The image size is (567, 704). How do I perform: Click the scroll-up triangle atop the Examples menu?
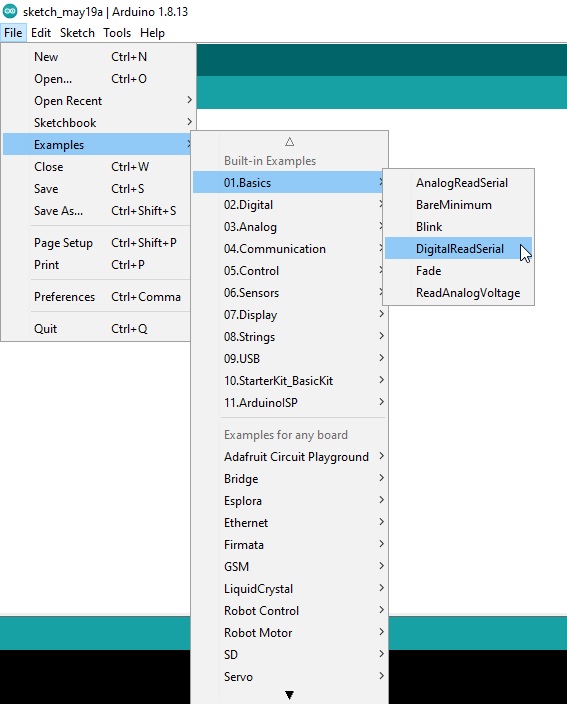point(290,142)
